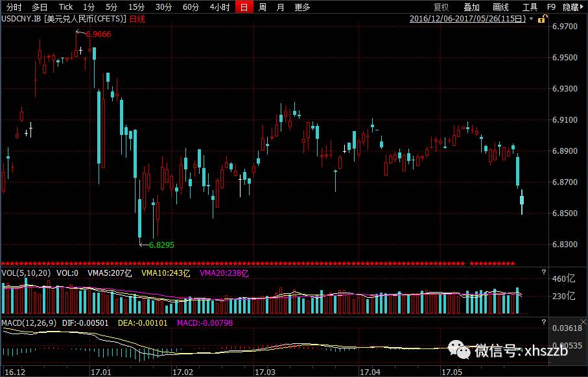Click the lock icon beside the date range

pos(542,19)
